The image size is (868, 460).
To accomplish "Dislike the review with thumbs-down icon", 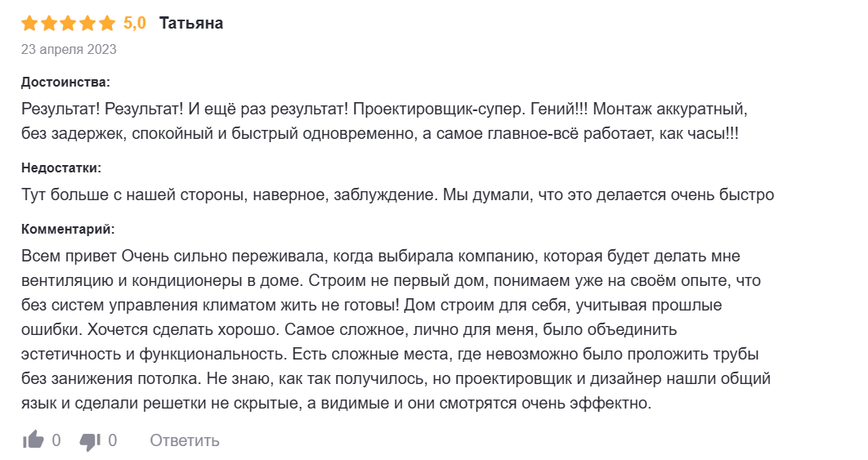I will [x=89, y=440].
